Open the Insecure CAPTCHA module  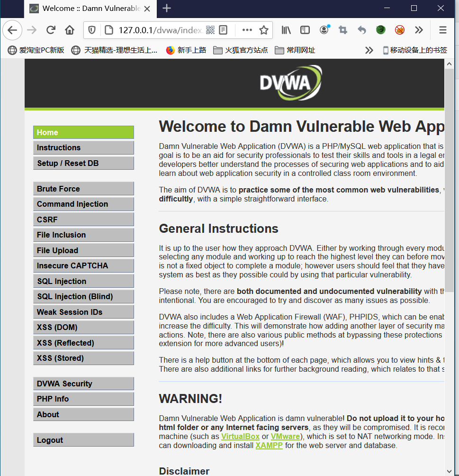coord(83,265)
